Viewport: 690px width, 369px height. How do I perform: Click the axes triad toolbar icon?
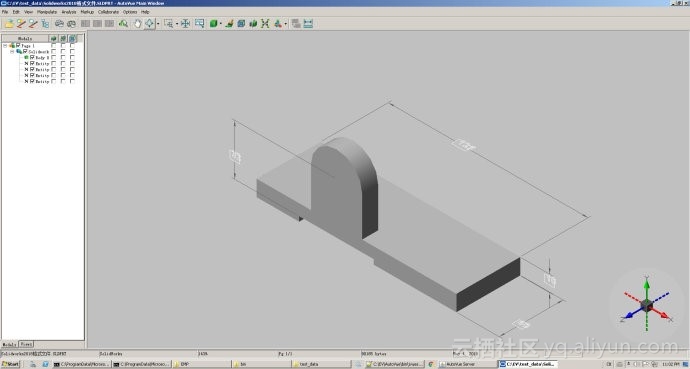278,23
